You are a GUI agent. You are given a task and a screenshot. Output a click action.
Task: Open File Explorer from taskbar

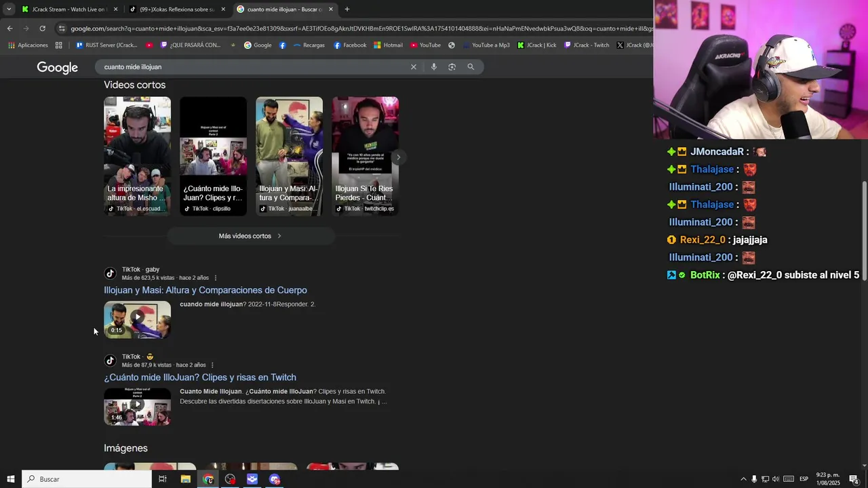click(186, 479)
